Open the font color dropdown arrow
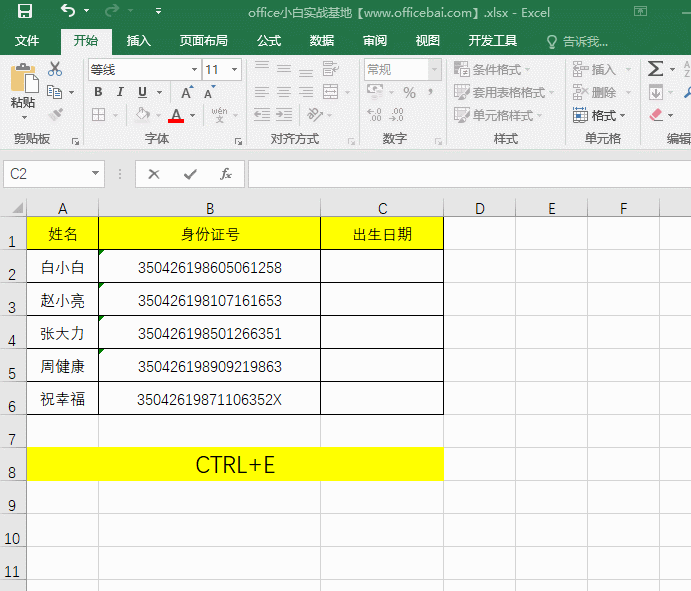 click(x=193, y=115)
